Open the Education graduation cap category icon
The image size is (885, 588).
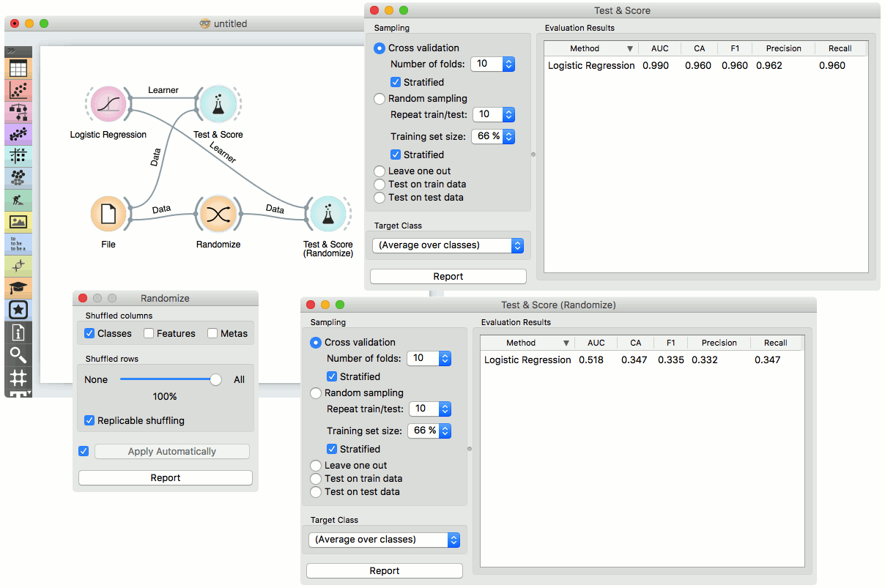coord(18,288)
